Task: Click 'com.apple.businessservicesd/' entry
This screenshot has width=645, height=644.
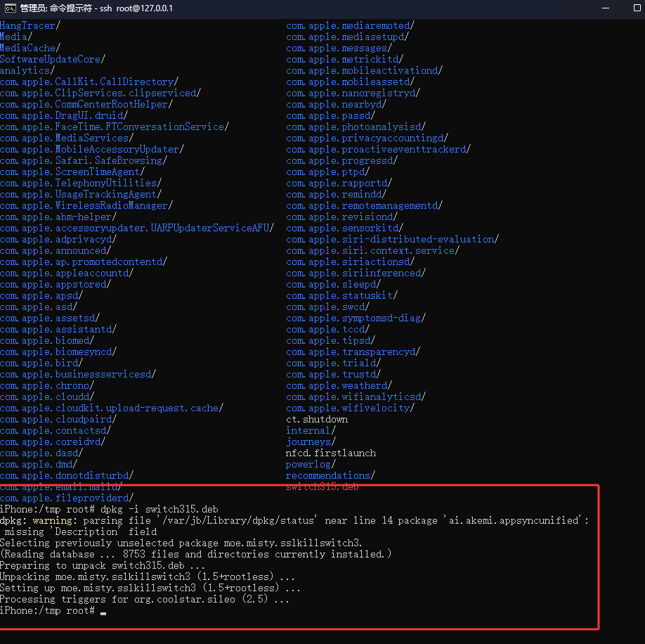Action: point(78,375)
